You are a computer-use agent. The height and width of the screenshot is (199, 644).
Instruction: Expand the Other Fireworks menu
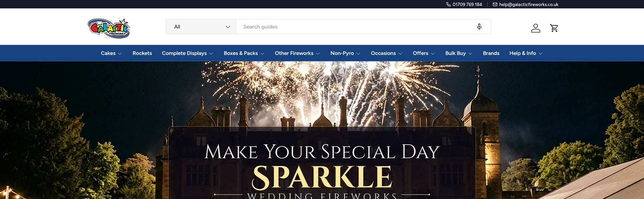[297, 53]
